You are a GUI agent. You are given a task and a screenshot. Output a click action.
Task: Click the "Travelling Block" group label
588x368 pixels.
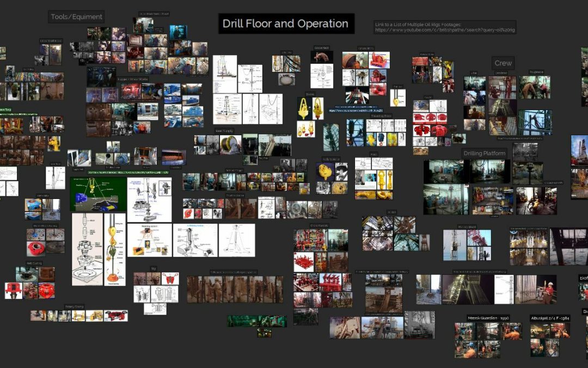click(x=381, y=116)
